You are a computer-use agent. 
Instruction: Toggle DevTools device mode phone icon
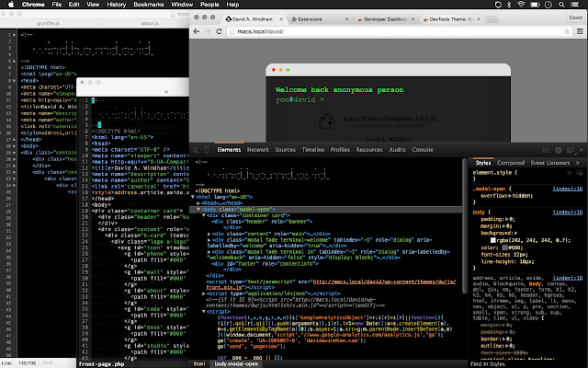206,150
